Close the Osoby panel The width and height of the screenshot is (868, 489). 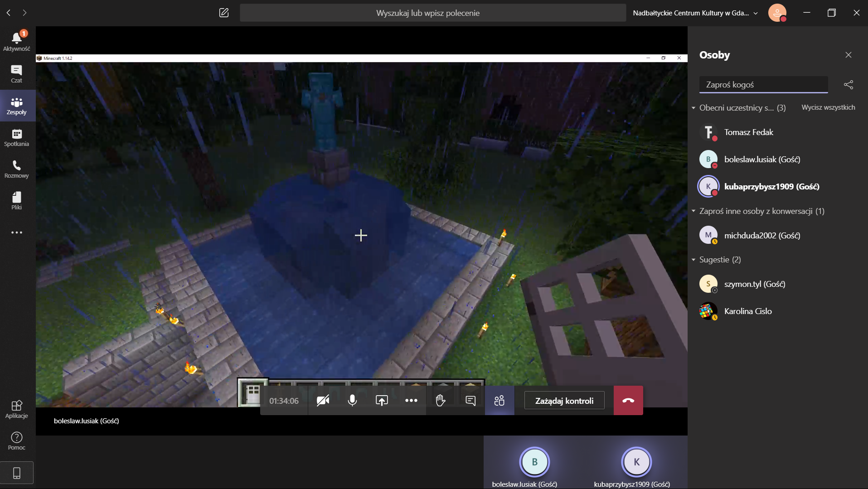pos(849,55)
